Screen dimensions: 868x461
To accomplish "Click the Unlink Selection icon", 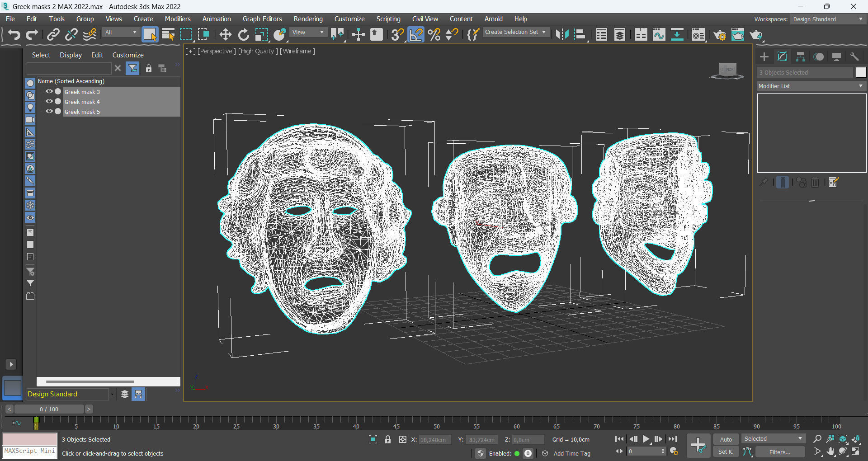I will 71,35.
